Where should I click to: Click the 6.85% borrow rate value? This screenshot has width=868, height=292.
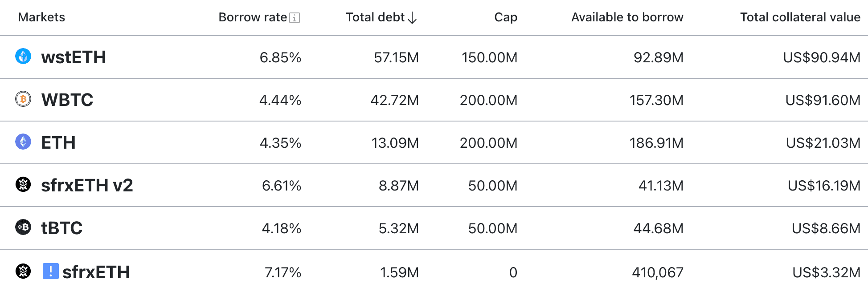281,57
